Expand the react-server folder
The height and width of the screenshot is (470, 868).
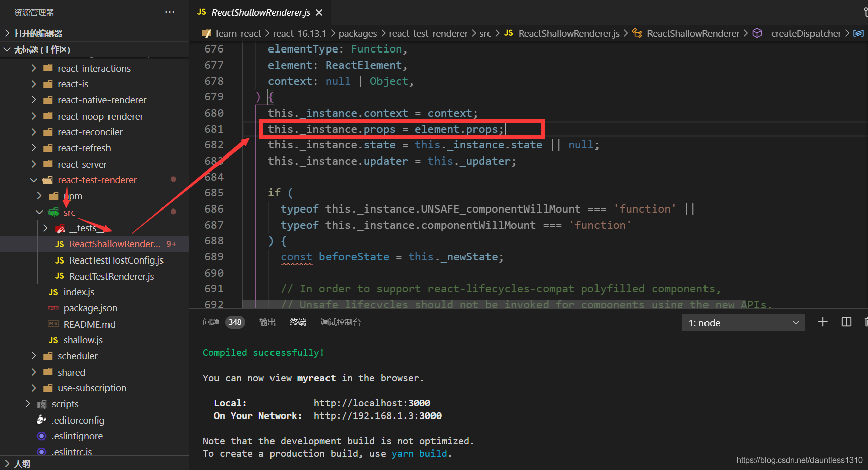[x=94, y=164]
